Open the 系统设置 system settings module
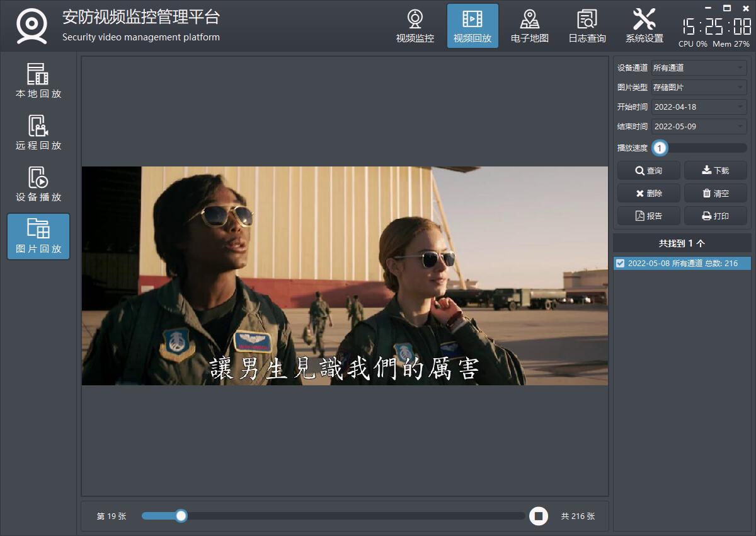The width and height of the screenshot is (756, 536). pos(644,26)
